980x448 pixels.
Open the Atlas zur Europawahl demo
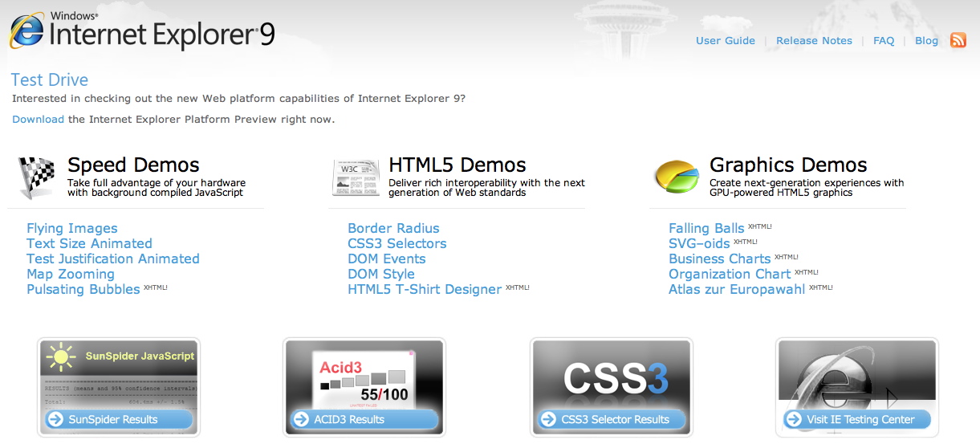pyautogui.click(x=737, y=289)
